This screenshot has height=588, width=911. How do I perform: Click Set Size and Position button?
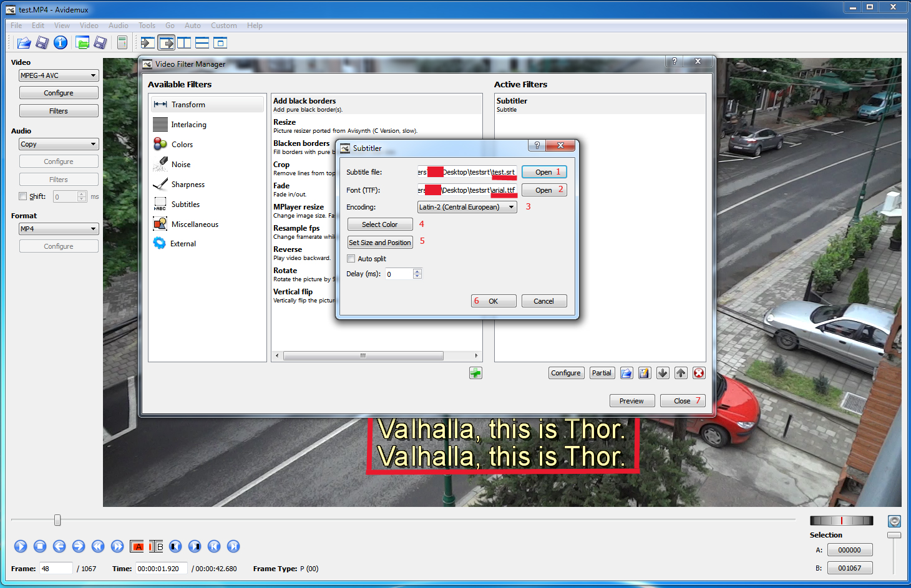click(380, 243)
